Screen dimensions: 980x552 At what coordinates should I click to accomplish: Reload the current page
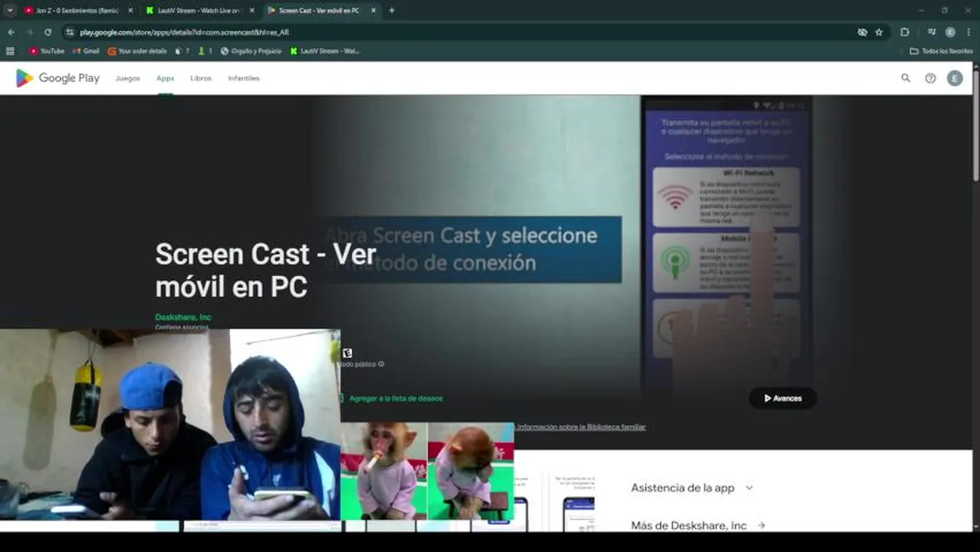coord(48,32)
